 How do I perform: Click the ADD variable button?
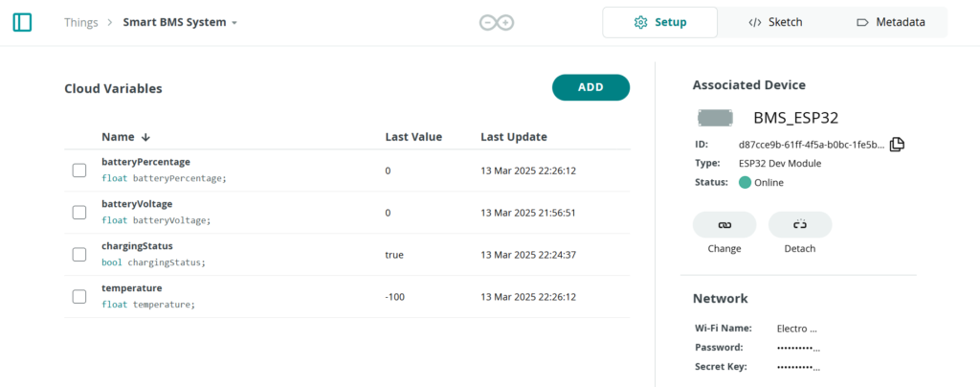(x=590, y=87)
